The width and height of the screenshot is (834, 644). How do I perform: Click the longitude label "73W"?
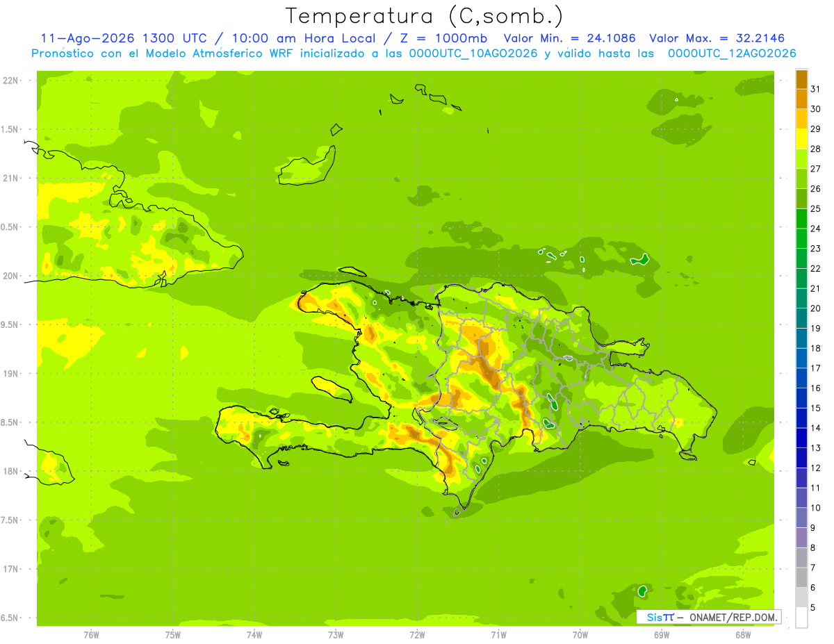[x=336, y=635]
